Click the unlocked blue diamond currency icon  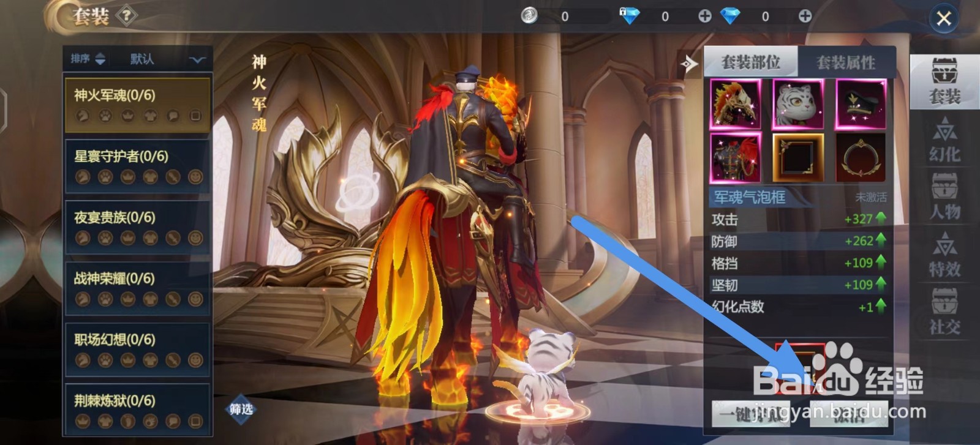[729, 16]
